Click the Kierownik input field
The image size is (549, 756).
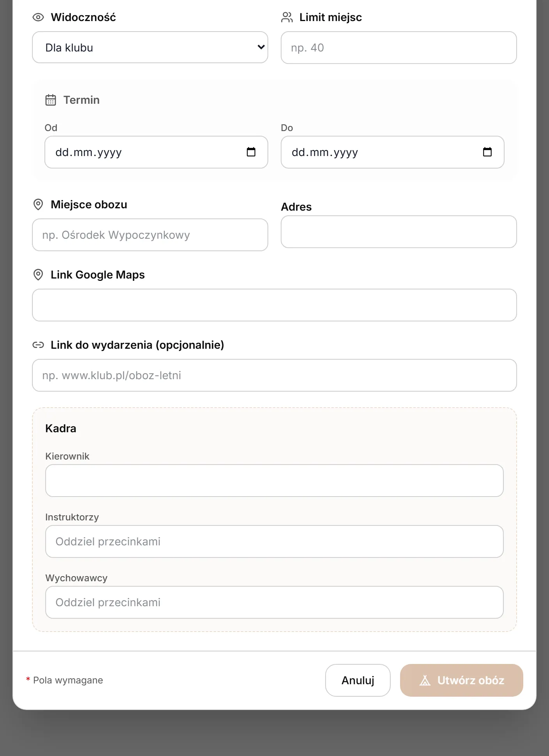coord(274,481)
